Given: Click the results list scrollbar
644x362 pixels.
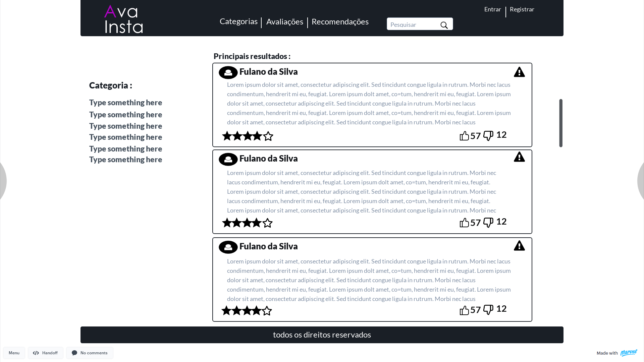Looking at the screenshot, I should pos(561,123).
